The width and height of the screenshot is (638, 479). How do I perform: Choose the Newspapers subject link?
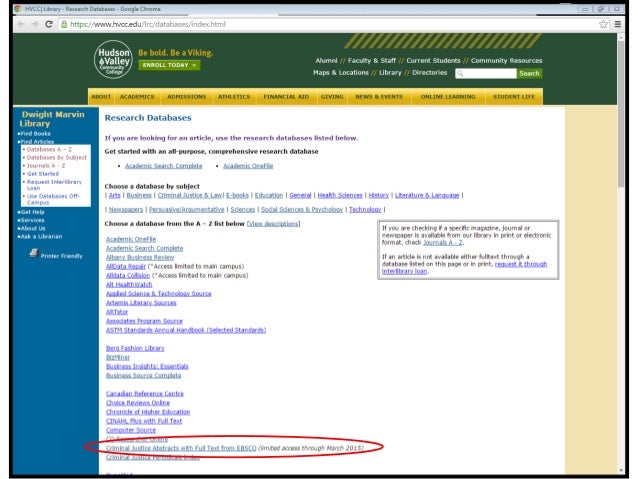pyautogui.click(x=126, y=210)
